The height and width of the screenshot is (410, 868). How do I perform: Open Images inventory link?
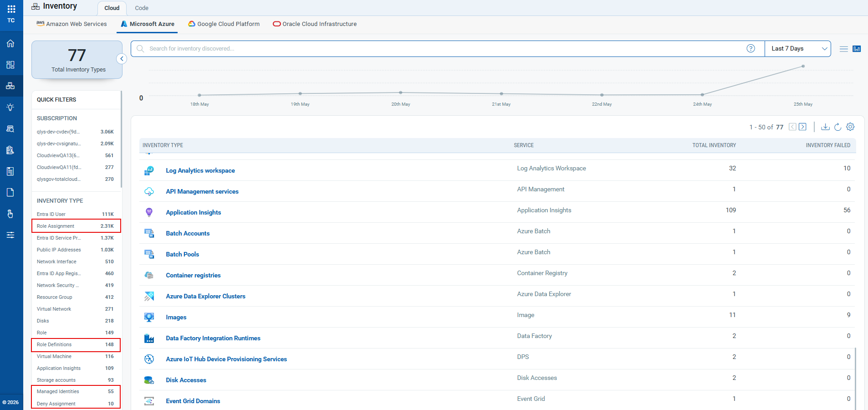[176, 317]
